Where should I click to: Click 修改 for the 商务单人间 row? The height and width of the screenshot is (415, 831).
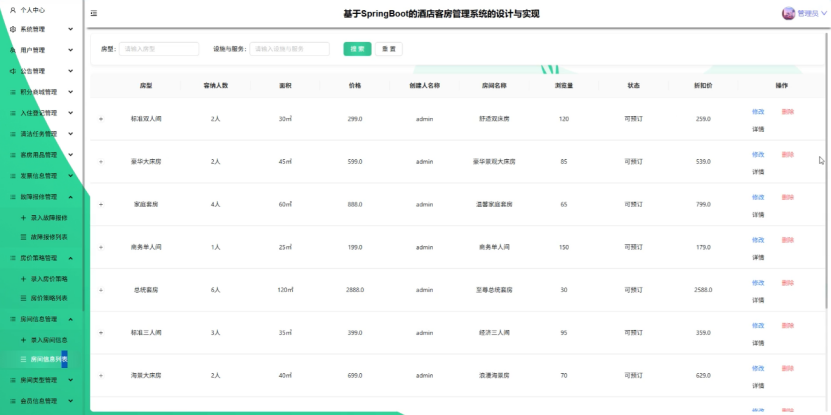758,240
